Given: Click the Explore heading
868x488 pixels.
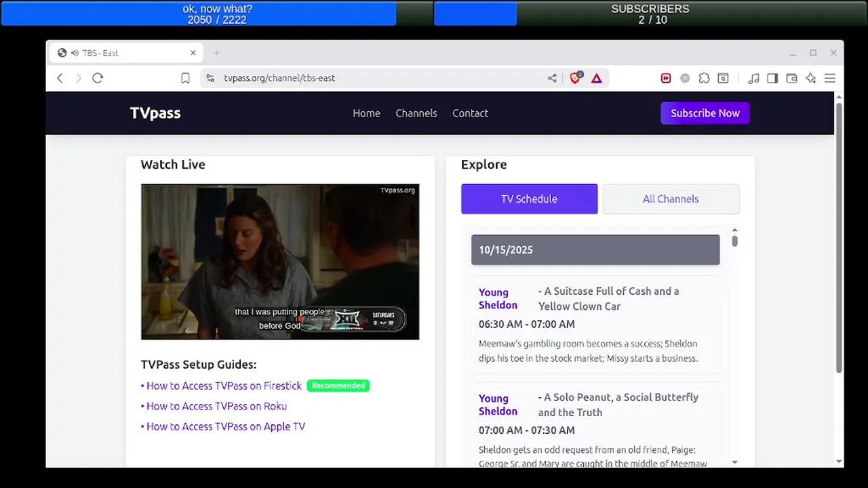Looking at the screenshot, I should tap(484, 165).
